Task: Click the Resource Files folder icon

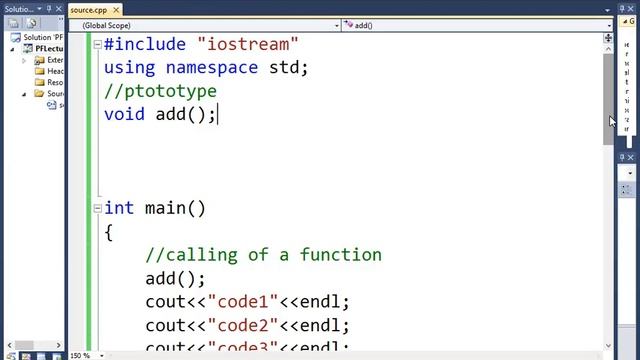Action: (x=39, y=82)
